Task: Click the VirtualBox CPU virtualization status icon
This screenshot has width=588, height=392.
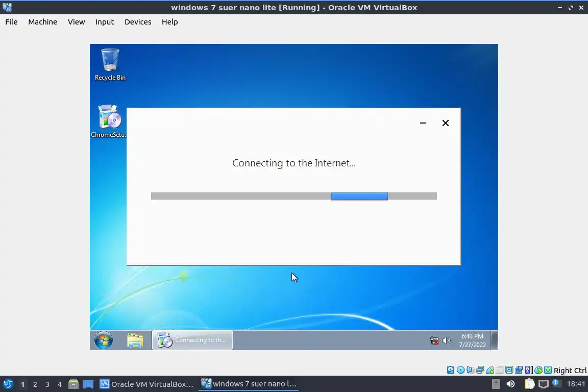Action: coord(529,370)
